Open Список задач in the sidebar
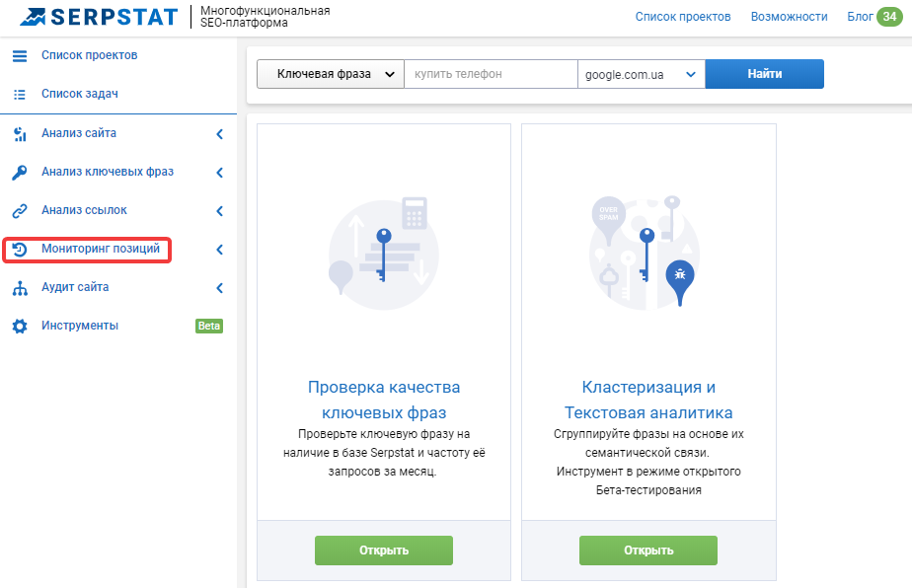 point(80,94)
